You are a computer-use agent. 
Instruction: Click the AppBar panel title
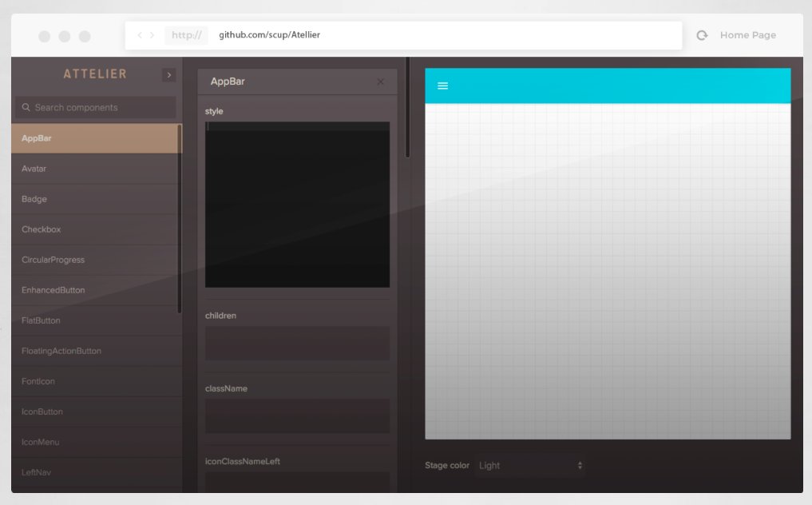click(x=228, y=82)
